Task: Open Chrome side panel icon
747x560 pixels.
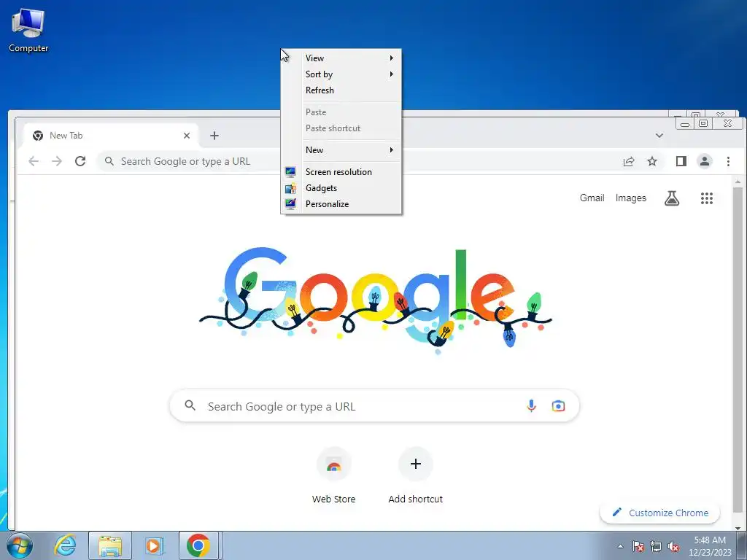Action: (681, 161)
